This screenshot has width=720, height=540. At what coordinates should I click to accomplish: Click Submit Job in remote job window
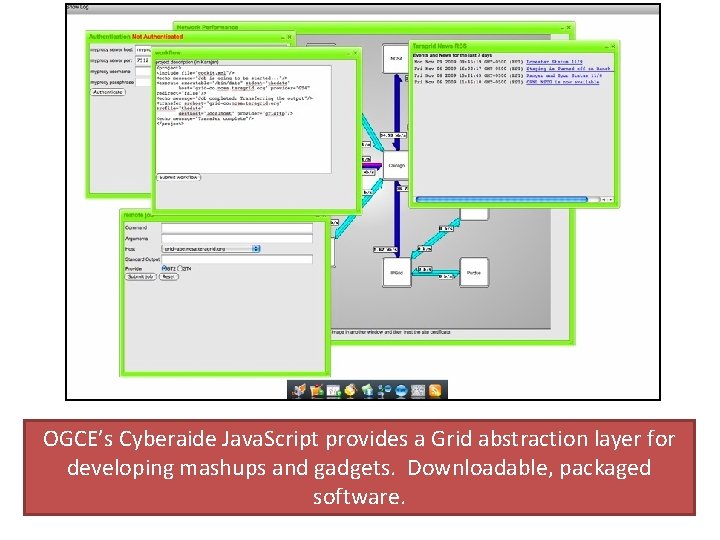click(141, 277)
